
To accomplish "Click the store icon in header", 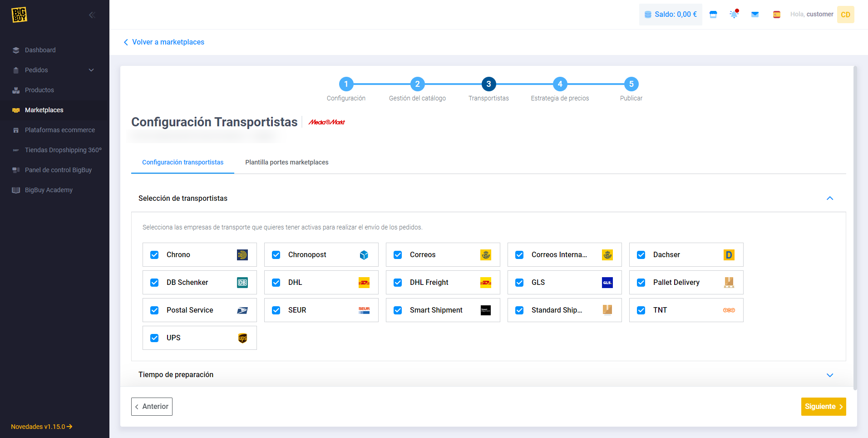I will coord(713,15).
